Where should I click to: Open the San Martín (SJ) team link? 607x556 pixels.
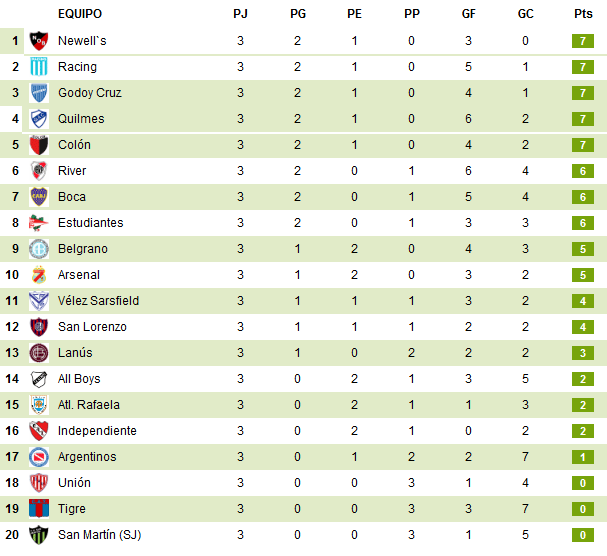(99, 535)
